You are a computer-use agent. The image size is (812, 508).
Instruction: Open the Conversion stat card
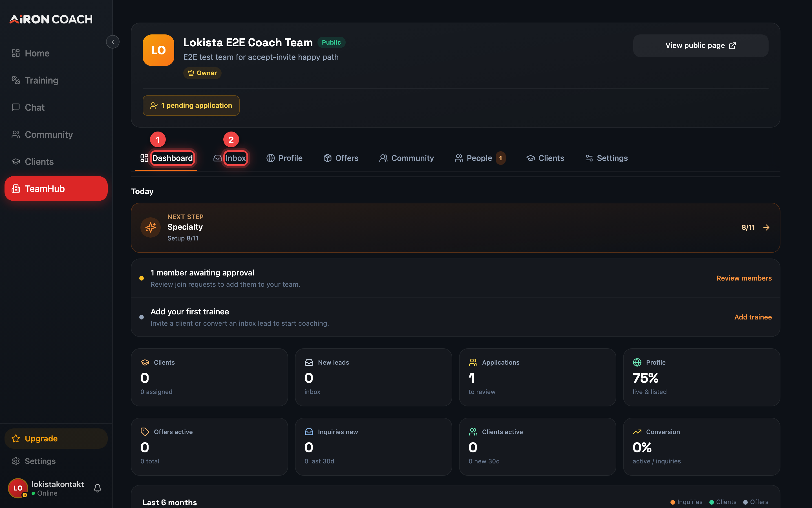click(701, 446)
